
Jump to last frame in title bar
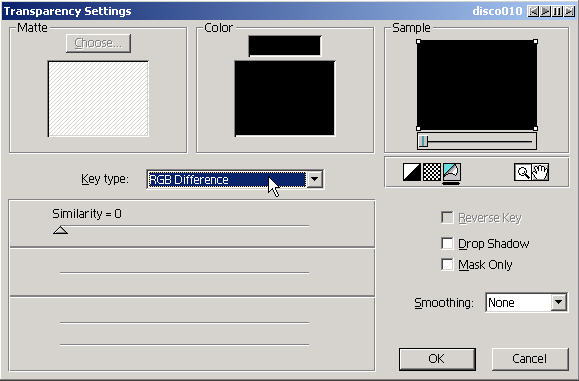569,11
